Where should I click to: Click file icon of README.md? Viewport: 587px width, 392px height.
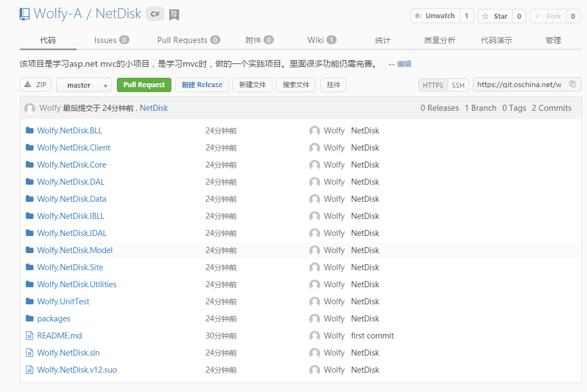(x=30, y=335)
